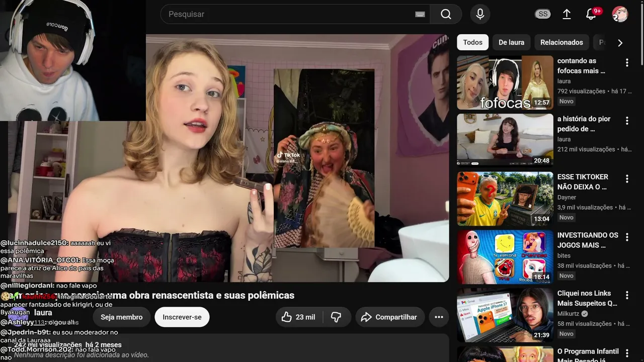644x362 pixels.
Task: Open the notifications bell
Action: coord(591,14)
